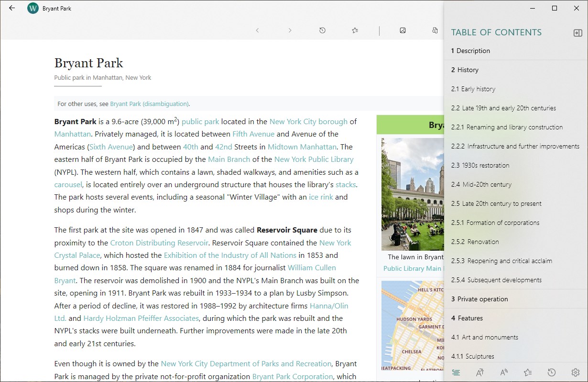
Task: Open the public park link
Action: (x=200, y=122)
